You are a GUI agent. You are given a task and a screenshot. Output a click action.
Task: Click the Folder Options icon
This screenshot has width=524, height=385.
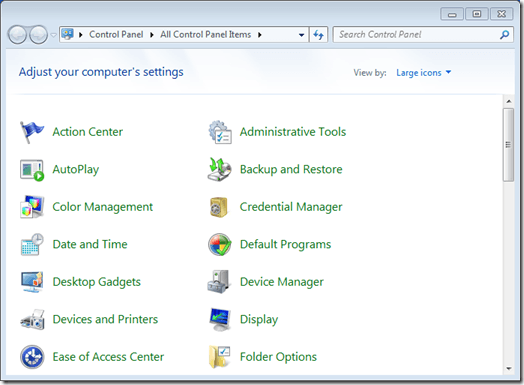[220, 357]
